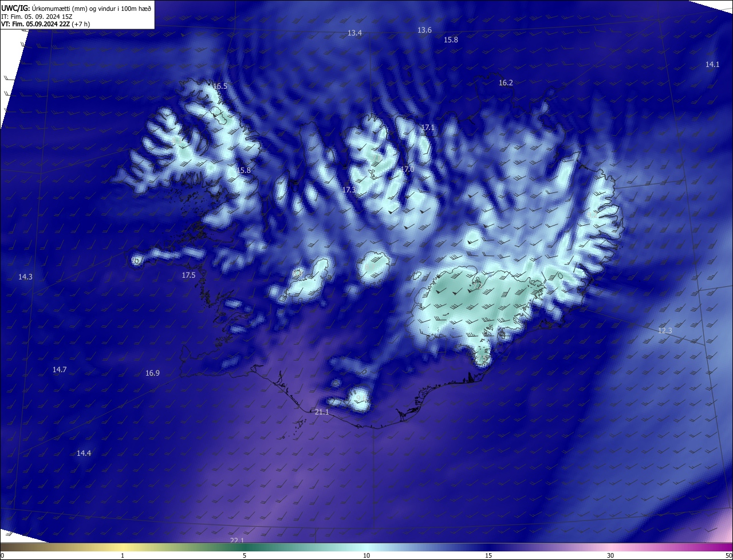
Task: Click the 'VT: Fim. 05.09.2024 22Z (+7 h)' line
Action: click(45, 24)
